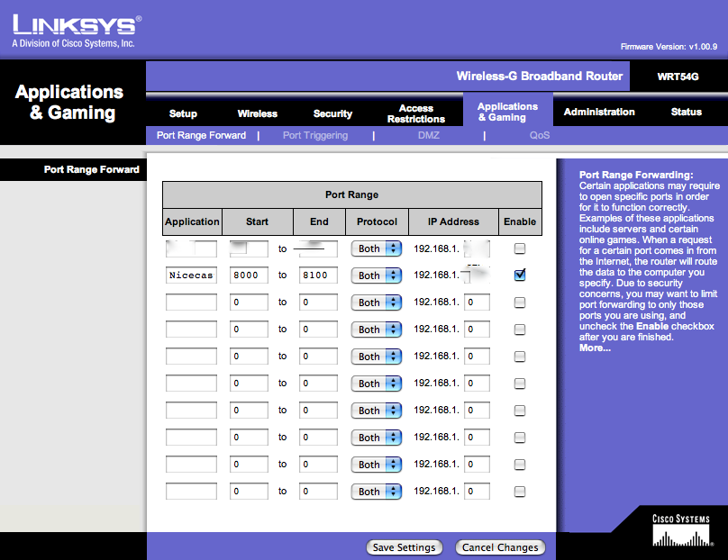728x560 pixels.
Task: Open the Access Restrictions tab
Action: [416, 113]
